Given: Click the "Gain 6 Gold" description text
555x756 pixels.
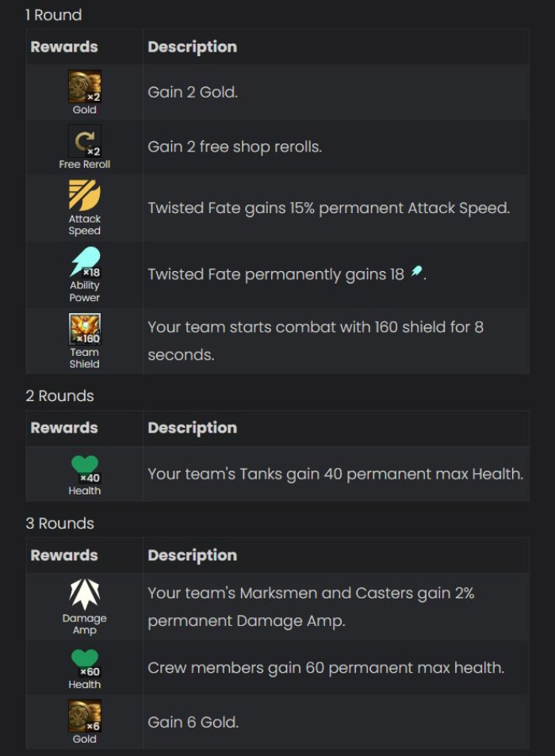Looking at the screenshot, I should (x=193, y=722).
